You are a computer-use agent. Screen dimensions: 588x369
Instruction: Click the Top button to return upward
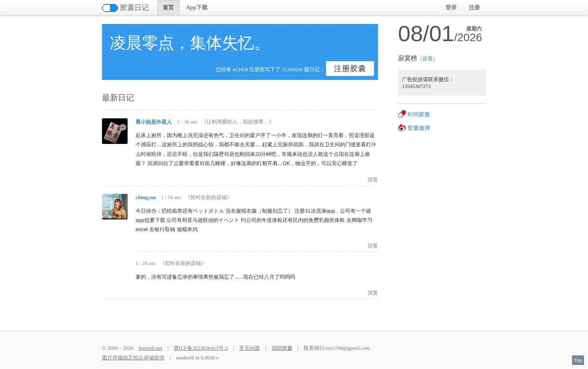578,360
